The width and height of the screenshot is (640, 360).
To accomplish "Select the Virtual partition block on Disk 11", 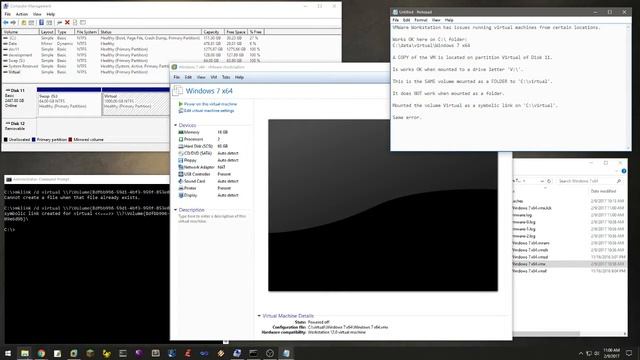I will [136, 101].
